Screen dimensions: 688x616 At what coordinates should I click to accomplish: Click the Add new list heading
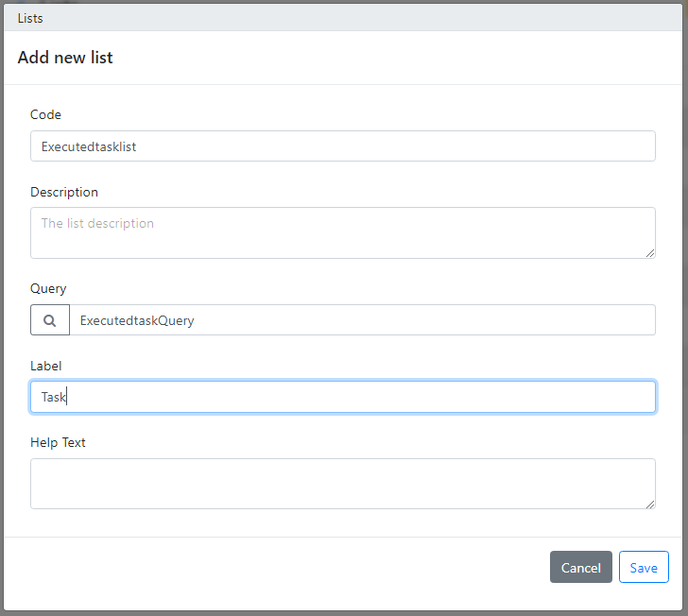click(x=65, y=58)
